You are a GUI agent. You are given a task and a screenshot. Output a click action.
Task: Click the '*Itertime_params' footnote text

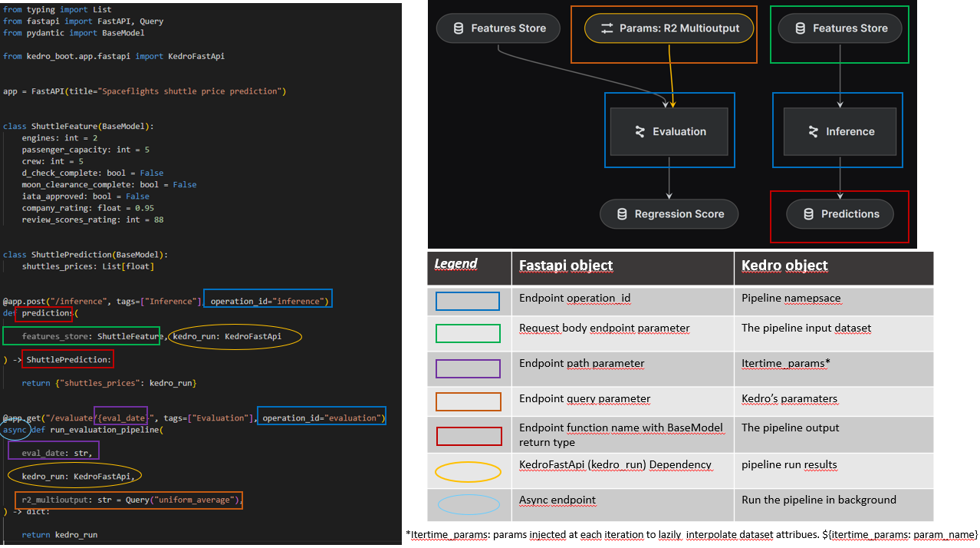(692, 533)
